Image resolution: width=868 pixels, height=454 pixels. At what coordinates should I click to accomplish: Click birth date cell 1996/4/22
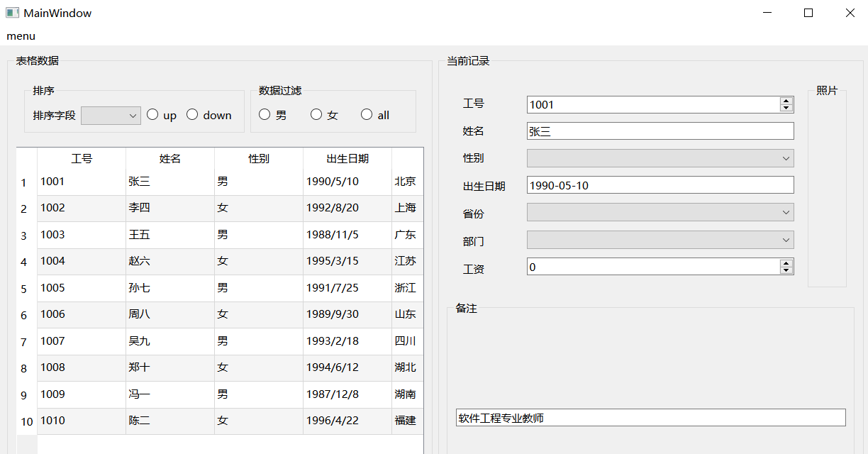point(347,421)
